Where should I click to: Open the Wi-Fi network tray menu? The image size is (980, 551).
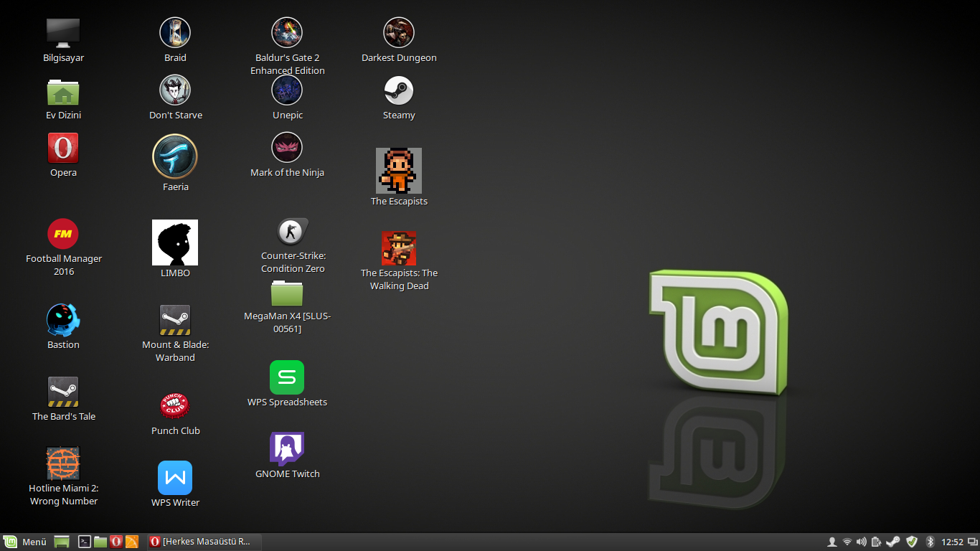pyautogui.click(x=847, y=542)
